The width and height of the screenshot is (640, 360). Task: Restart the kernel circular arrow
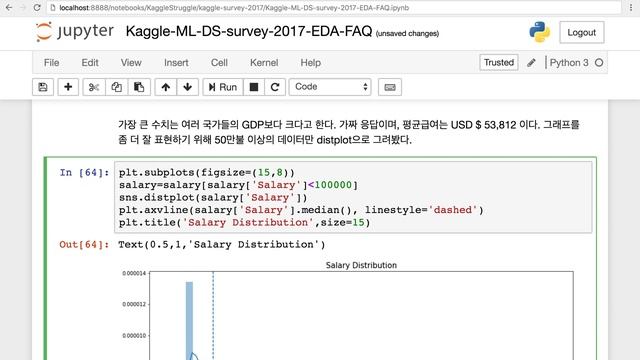point(275,87)
